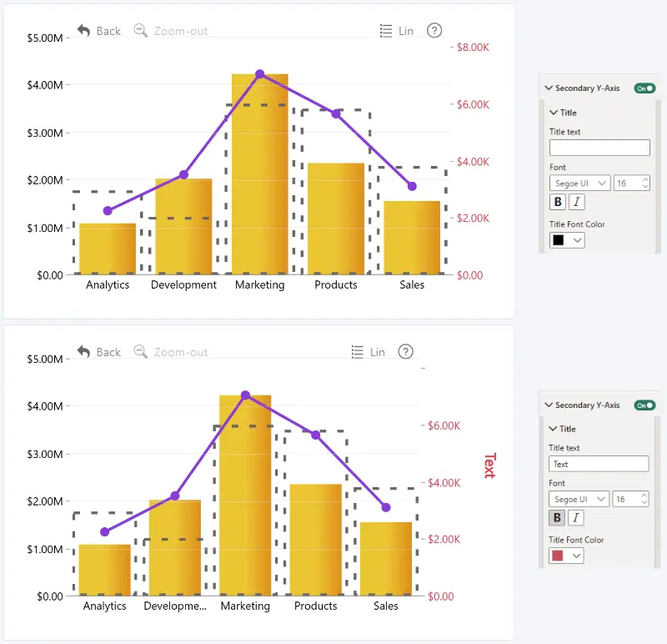Switch off the bottom Secondary Y-Axis toggle
667x644 pixels.
pos(644,405)
